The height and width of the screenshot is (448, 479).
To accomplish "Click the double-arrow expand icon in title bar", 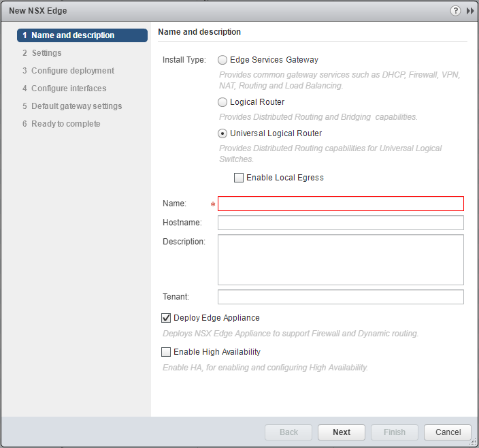I will coord(469,11).
